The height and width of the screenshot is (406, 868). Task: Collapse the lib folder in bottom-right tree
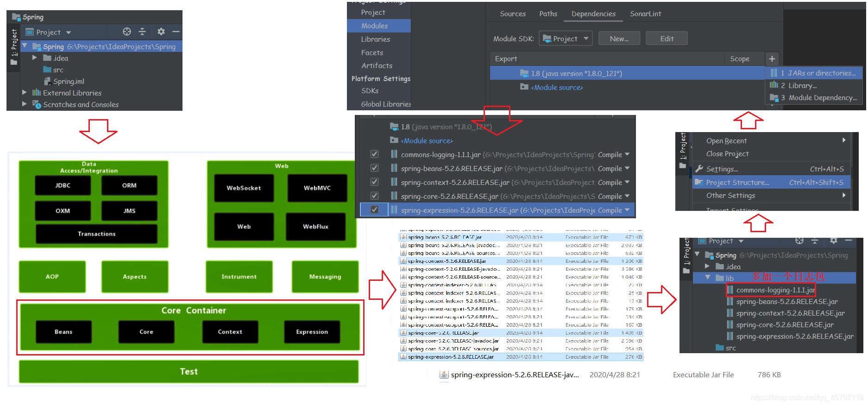coord(707,278)
